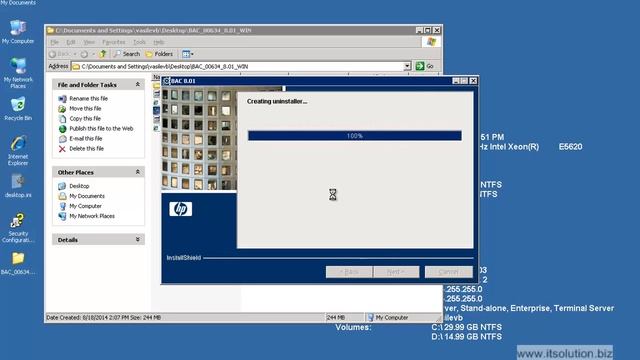This screenshot has width=640, height=360.
Task: Click the Next button in BAC installer
Action: coord(396,271)
